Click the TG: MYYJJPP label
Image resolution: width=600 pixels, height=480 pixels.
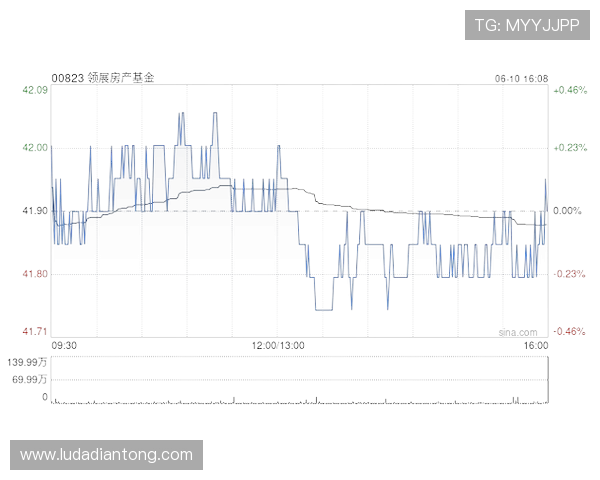[x=527, y=24]
